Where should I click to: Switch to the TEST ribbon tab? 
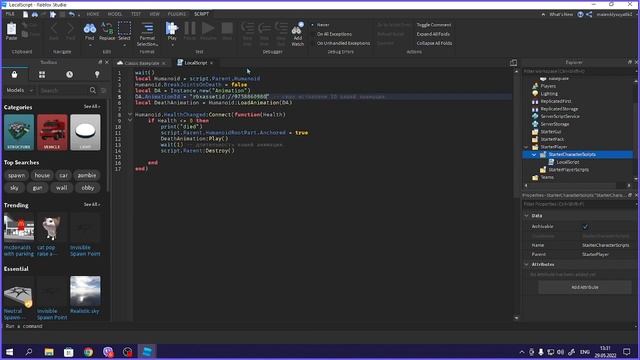136,14
